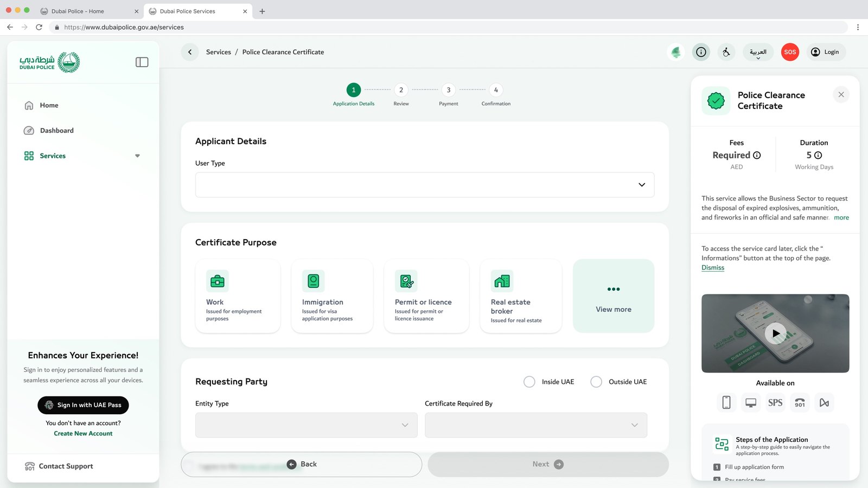Click the Next button
The width and height of the screenshot is (868, 488).
click(548, 464)
